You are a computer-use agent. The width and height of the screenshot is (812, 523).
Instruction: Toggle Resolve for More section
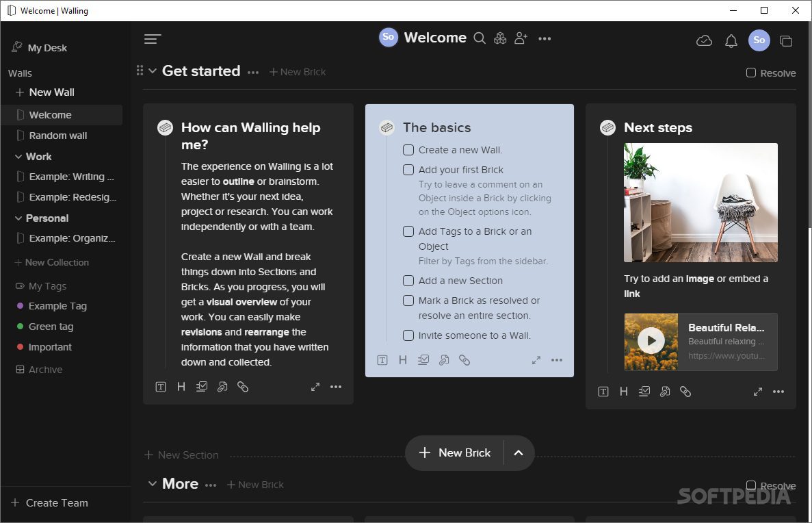click(751, 485)
